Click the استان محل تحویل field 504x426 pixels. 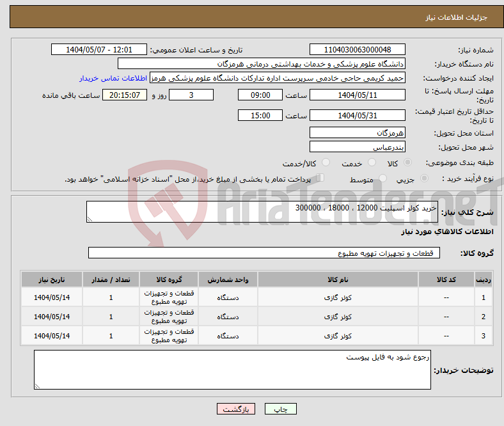tap(357, 133)
